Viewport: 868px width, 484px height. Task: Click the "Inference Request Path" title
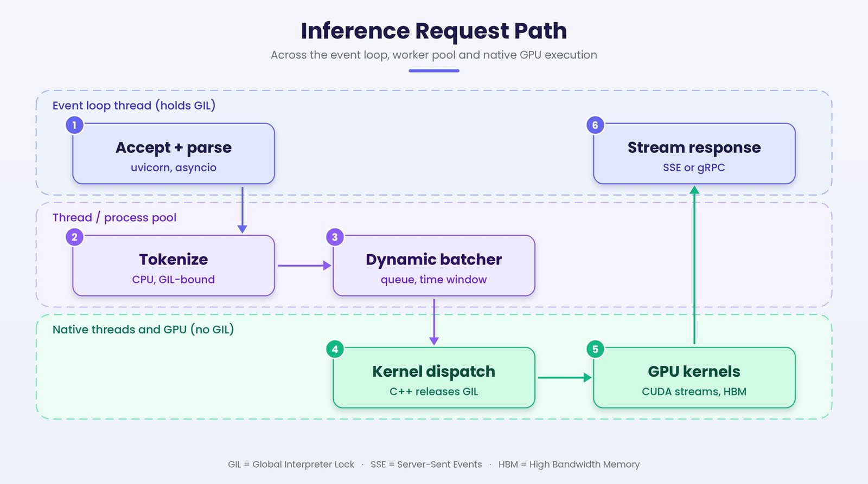[x=434, y=31]
